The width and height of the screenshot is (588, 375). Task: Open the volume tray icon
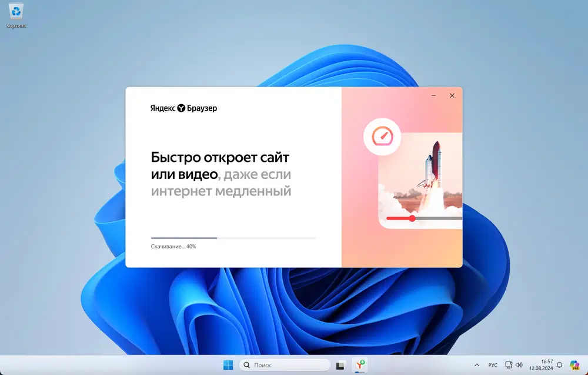519,365
